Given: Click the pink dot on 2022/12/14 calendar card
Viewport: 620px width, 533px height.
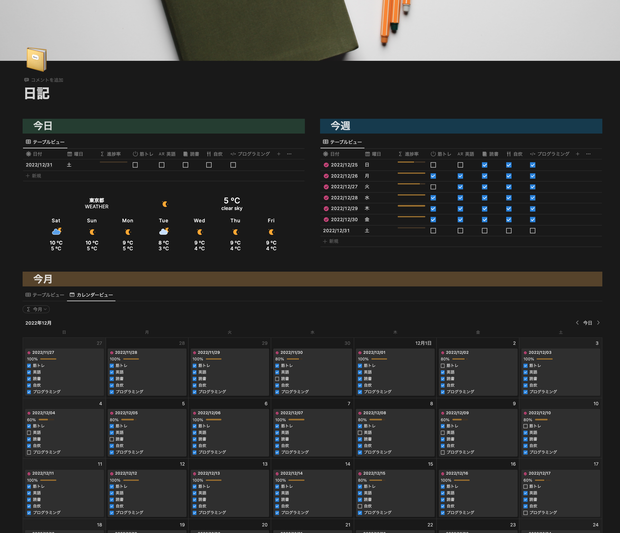Looking at the screenshot, I should (277, 473).
